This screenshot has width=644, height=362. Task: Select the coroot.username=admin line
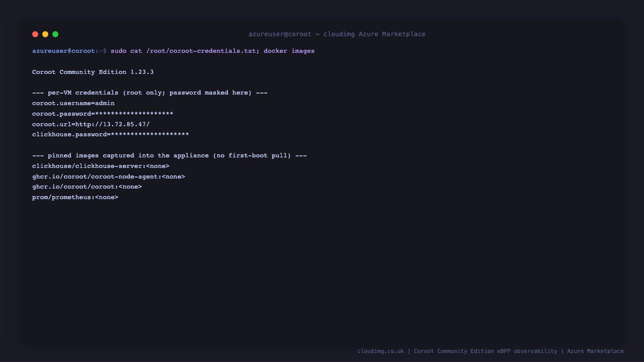[x=73, y=103]
